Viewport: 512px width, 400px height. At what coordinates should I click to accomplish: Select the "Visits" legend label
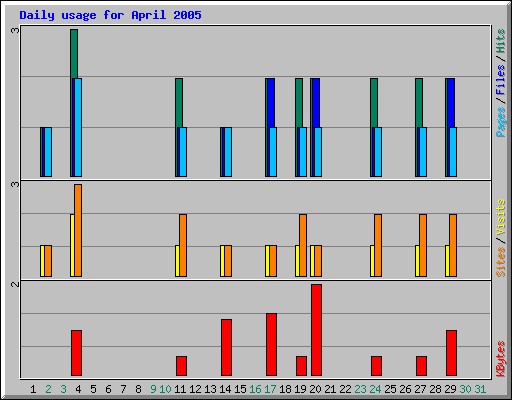tap(501, 217)
